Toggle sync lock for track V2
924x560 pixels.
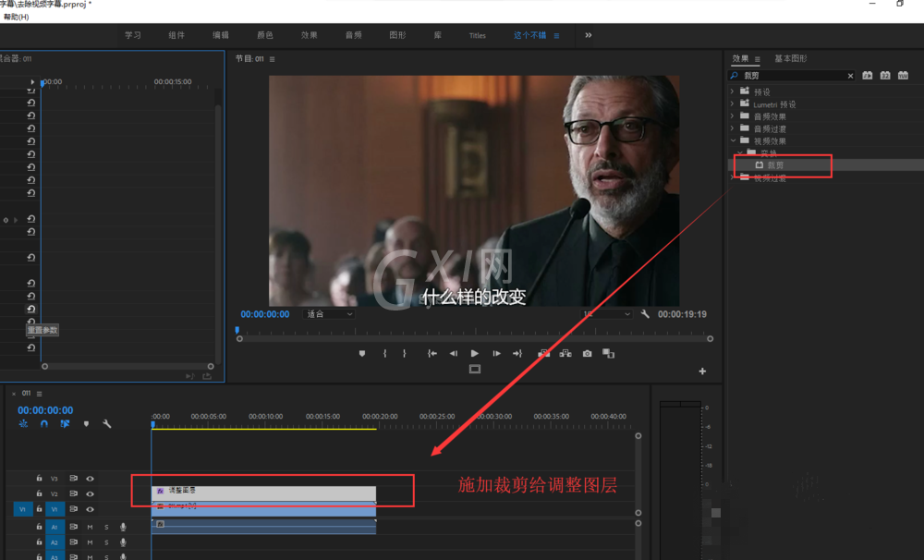pos(74,494)
